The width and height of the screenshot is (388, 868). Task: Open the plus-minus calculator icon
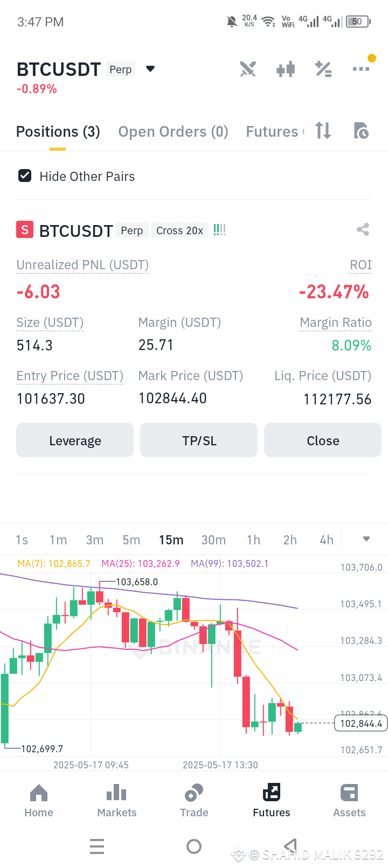[x=323, y=69]
